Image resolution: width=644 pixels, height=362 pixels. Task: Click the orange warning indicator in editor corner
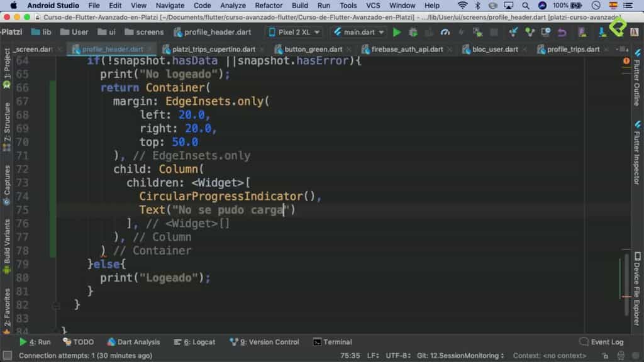626,61
